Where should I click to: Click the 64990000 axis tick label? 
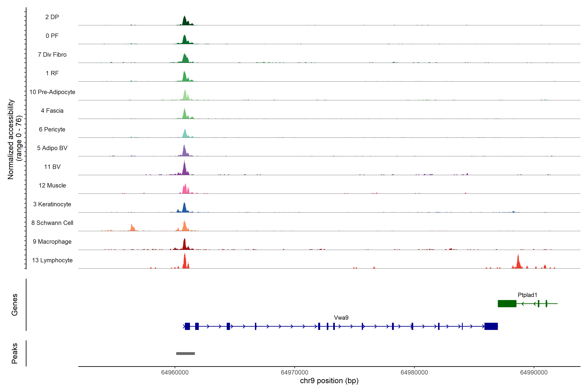coord(534,373)
